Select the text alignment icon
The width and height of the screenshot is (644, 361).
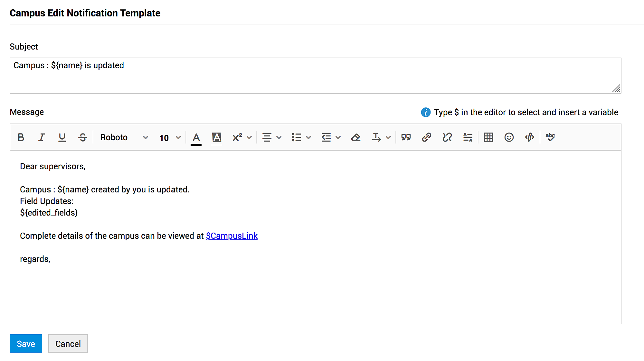pos(267,137)
